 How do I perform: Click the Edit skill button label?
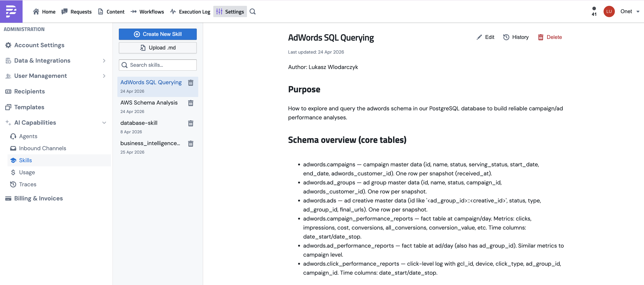[490, 37]
